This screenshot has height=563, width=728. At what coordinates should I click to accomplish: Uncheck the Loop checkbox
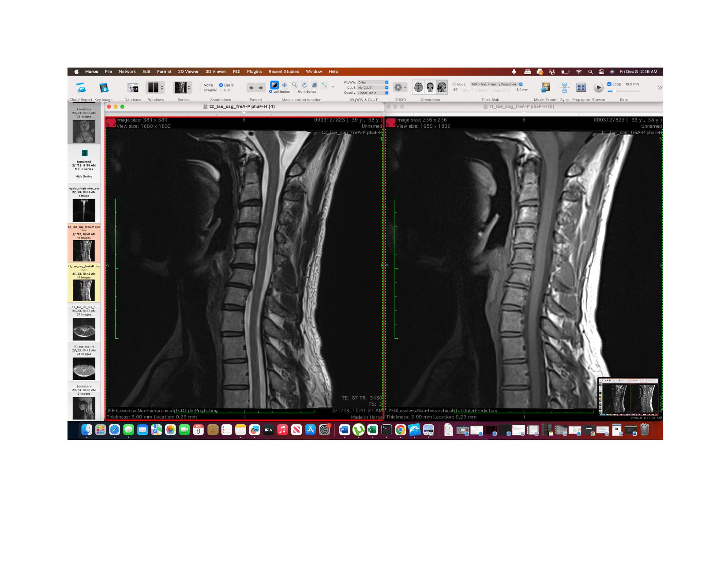coord(609,84)
